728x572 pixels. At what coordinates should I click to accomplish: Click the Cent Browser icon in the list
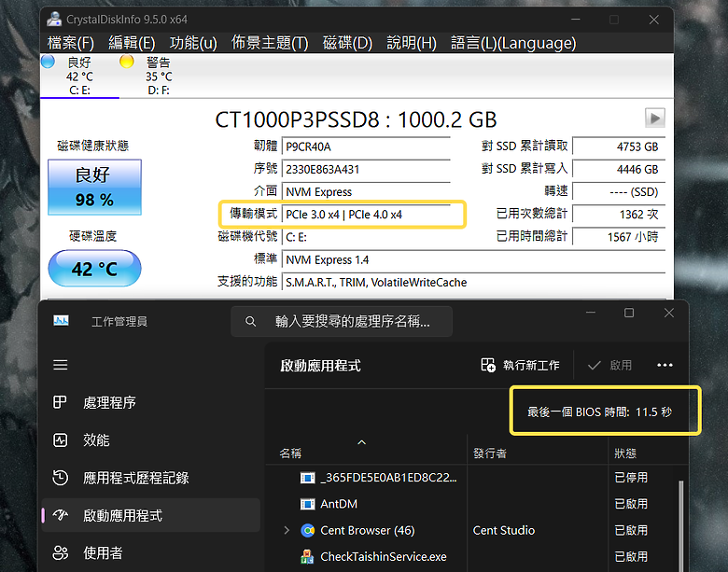pos(307,530)
